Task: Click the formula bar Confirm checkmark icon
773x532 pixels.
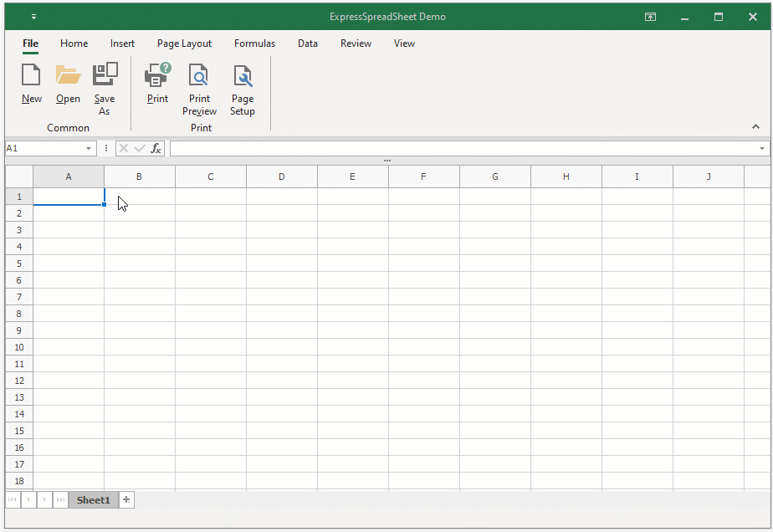Action: click(x=140, y=148)
